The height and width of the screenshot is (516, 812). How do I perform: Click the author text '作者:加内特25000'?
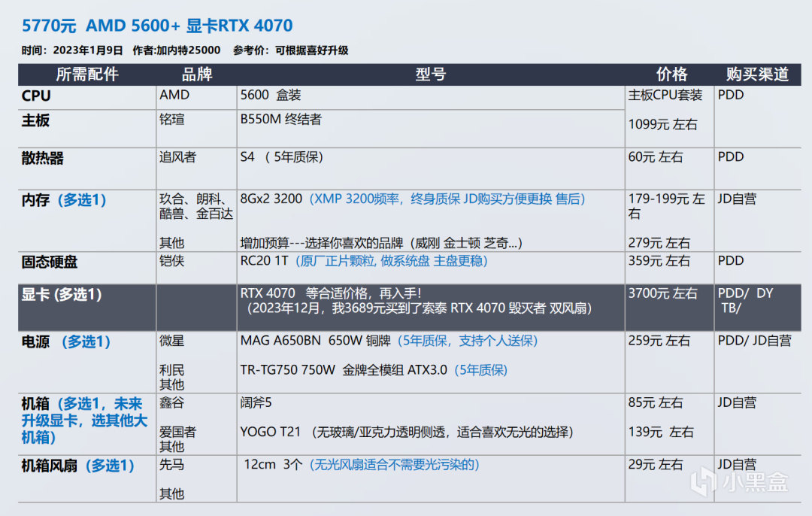pos(177,50)
